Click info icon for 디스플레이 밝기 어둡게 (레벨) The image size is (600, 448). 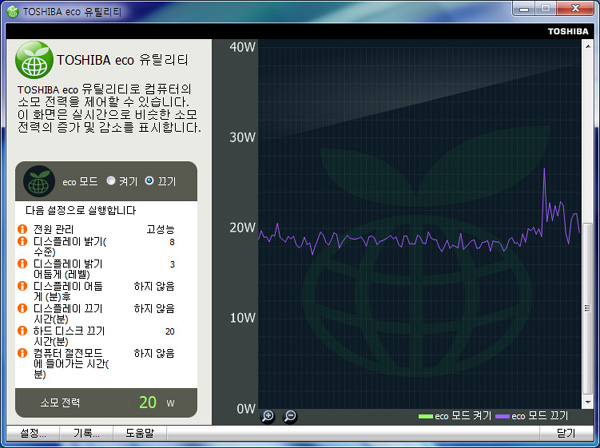23,264
